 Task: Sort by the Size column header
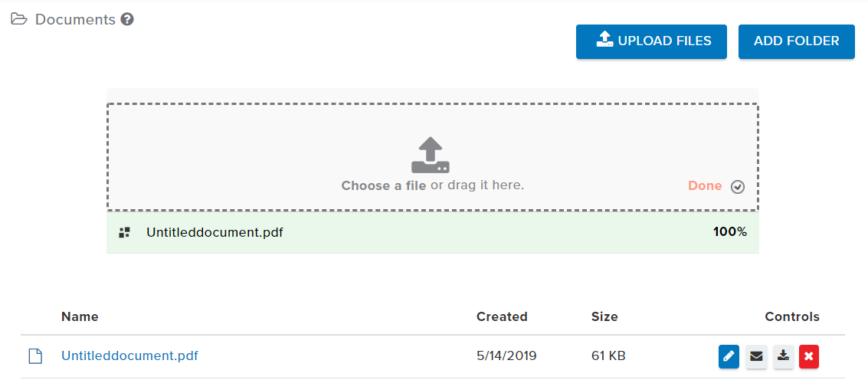(604, 317)
